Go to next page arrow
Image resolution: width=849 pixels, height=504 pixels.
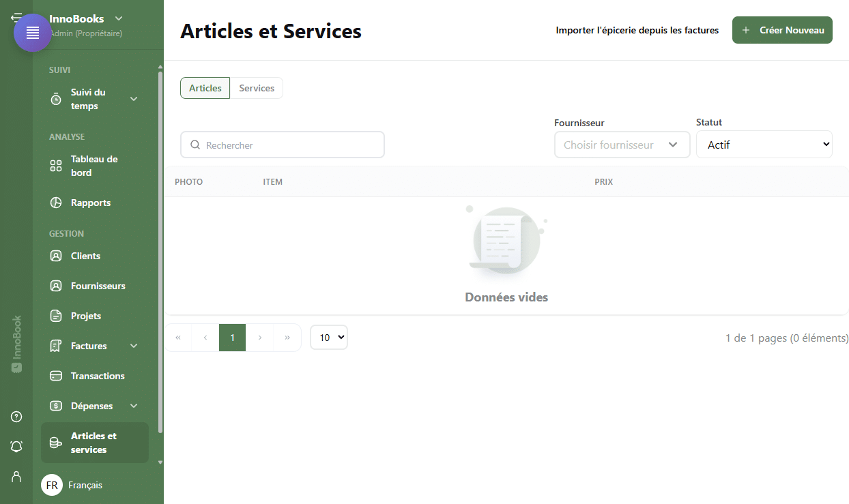(259, 338)
